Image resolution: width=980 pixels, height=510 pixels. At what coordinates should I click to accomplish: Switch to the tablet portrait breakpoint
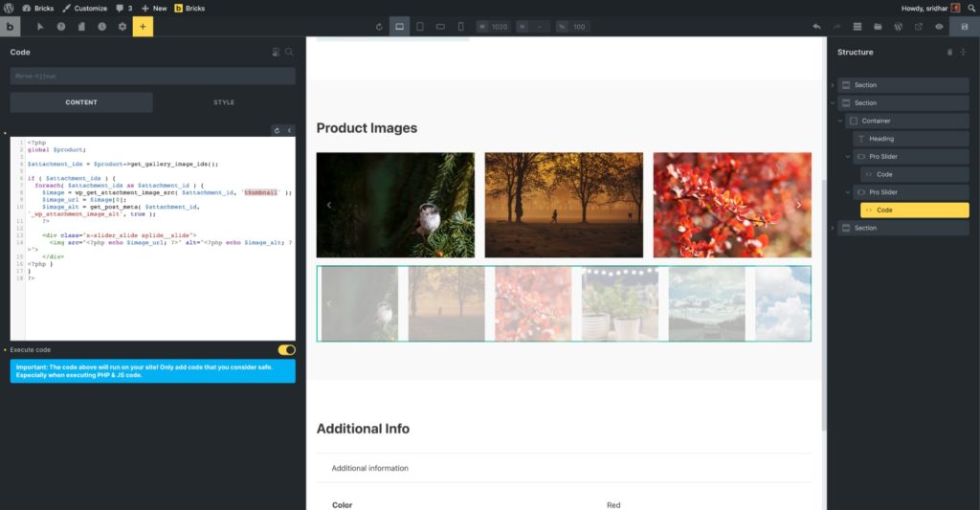420,26
